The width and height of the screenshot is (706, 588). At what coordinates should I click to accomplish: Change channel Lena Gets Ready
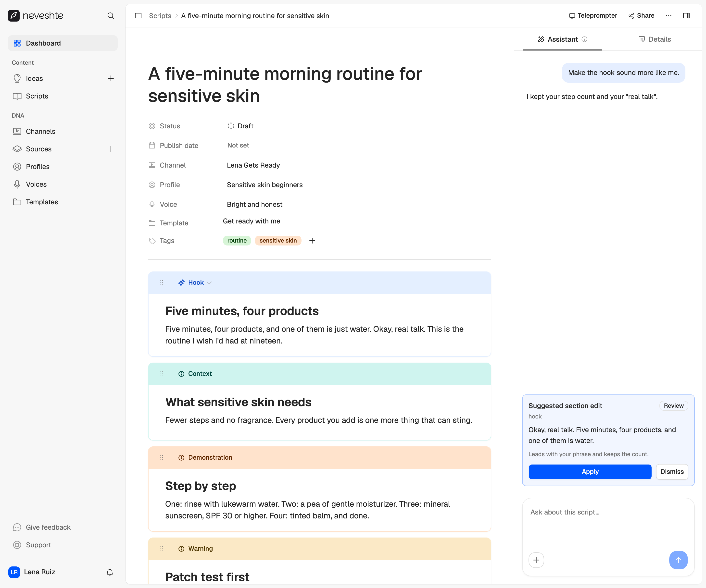point(253,165)
